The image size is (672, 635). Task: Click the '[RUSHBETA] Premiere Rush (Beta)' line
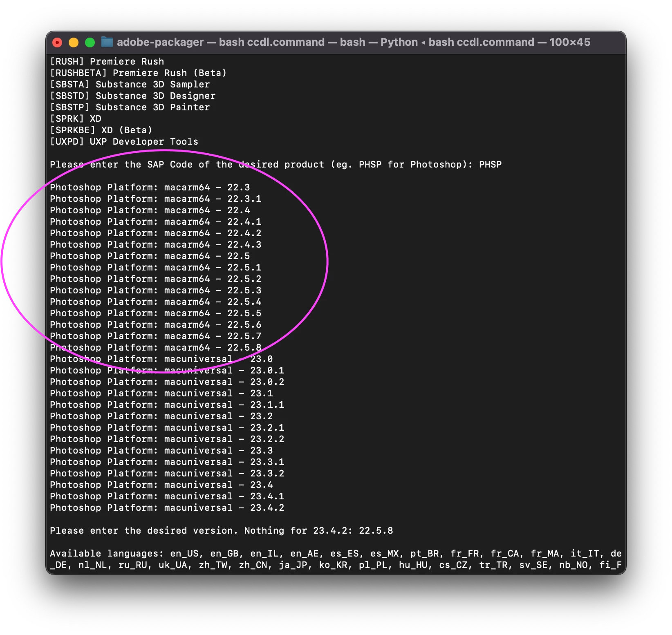[x=138, y=73]
